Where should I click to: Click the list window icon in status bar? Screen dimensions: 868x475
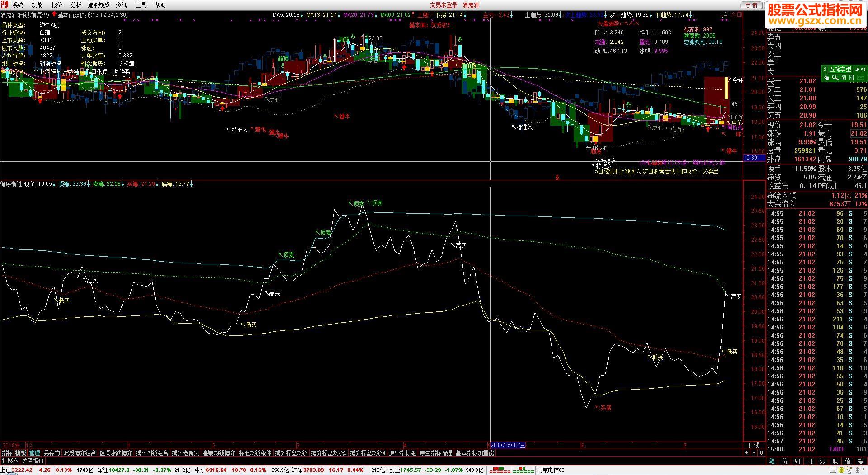click(x=833, y=470)
